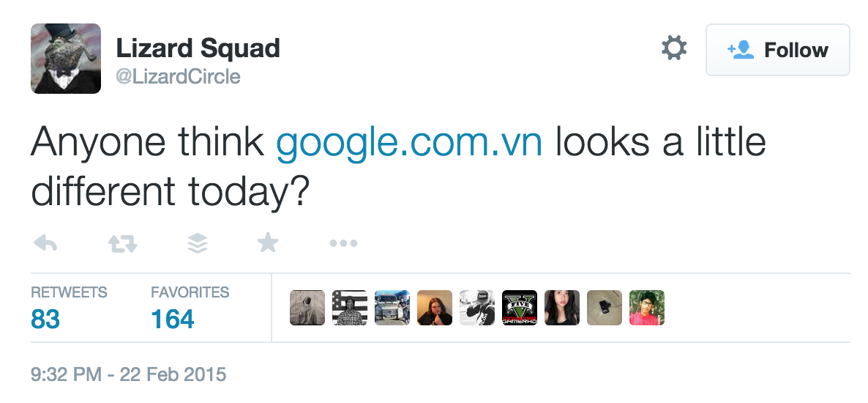The image size is (868, 403).
Task: Favorite the tweet with the star
Action: pos(268,243)
